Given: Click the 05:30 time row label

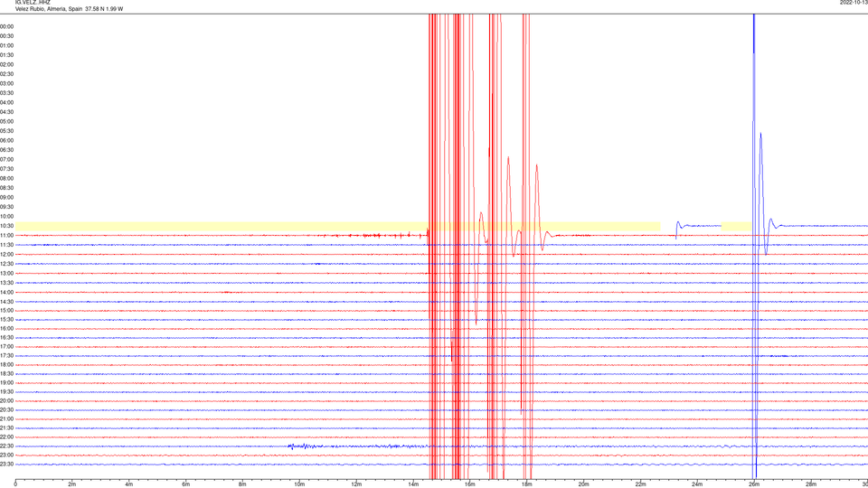Looking at the screenshot, I should pos(6,130).
